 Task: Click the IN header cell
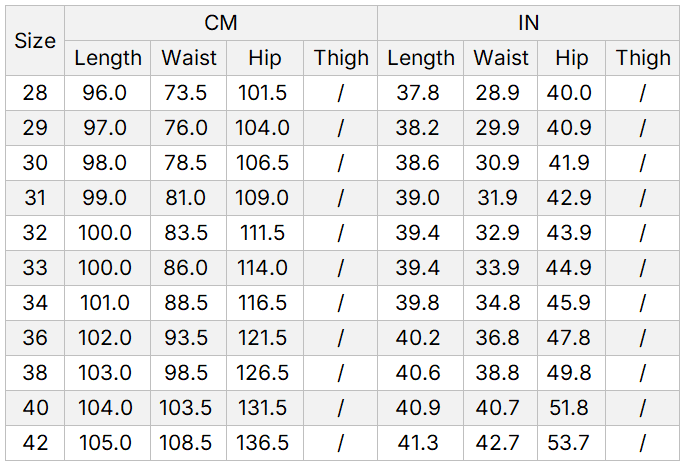pos(528,23)
